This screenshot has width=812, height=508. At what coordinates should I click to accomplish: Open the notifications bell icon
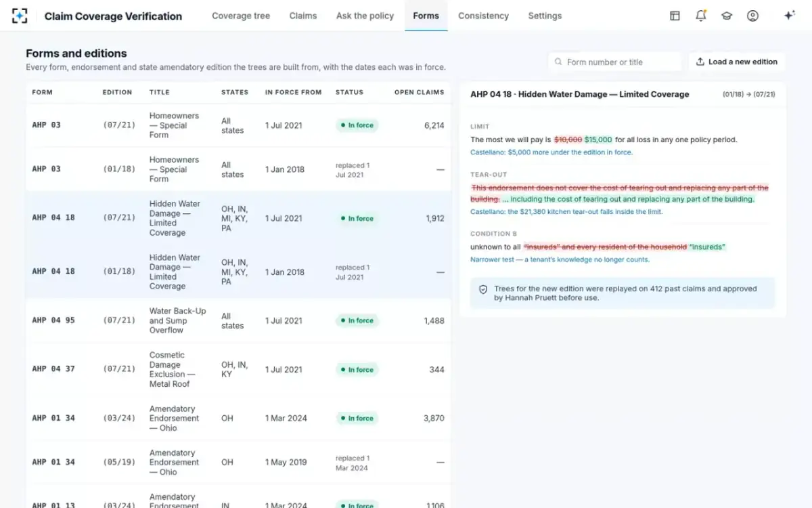point(700,16)
